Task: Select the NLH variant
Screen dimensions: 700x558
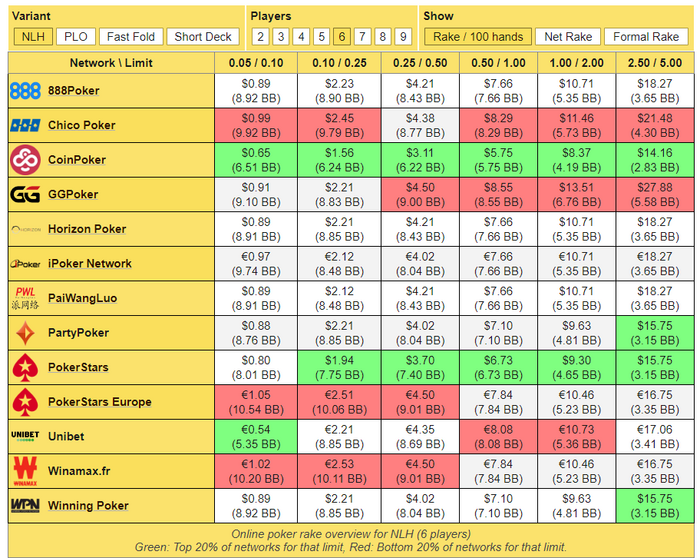Action: pos(33,37)
